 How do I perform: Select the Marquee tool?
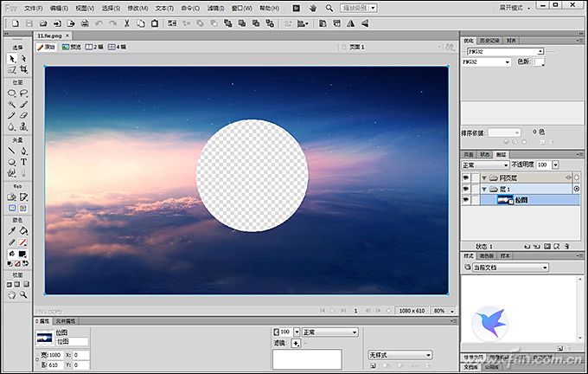point(12,93)
